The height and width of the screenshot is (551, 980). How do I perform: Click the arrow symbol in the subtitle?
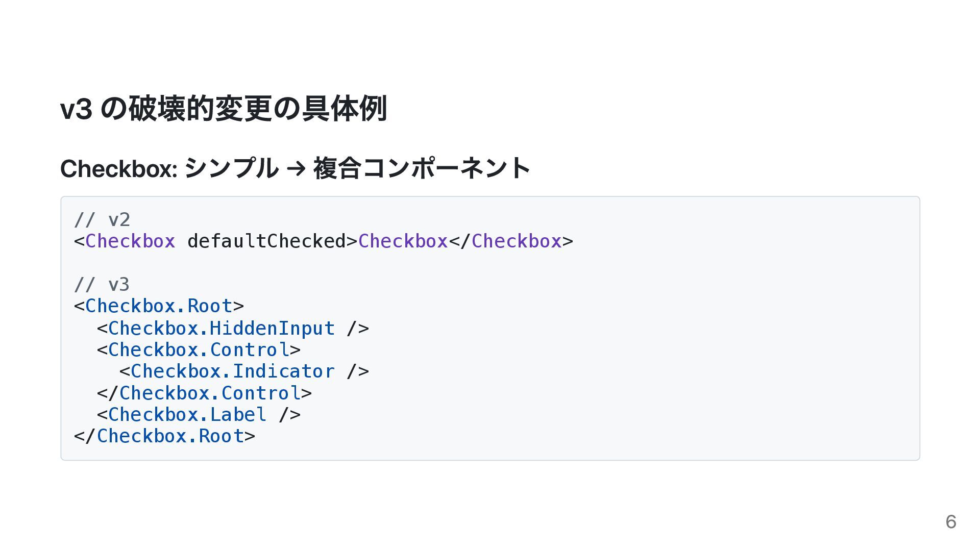296,168
